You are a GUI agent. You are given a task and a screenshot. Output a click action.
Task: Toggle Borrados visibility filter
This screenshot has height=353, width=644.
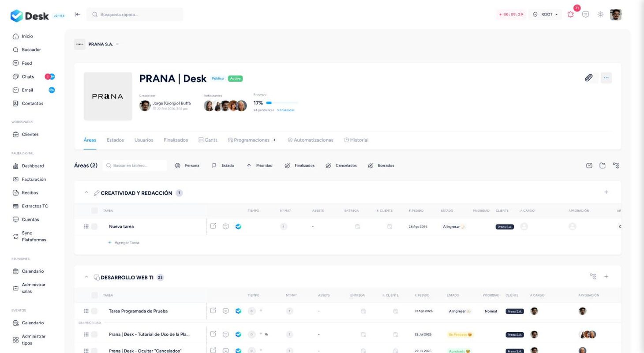point(381,165)
